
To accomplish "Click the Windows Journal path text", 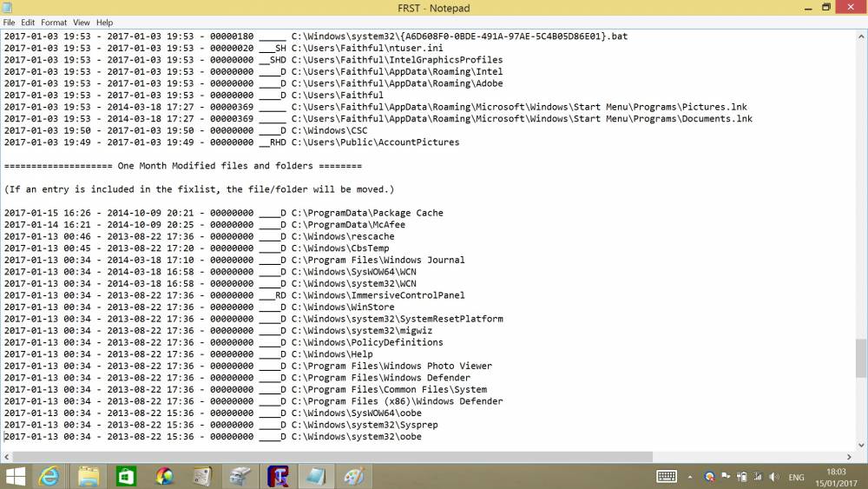I will (x=378, y=260).
